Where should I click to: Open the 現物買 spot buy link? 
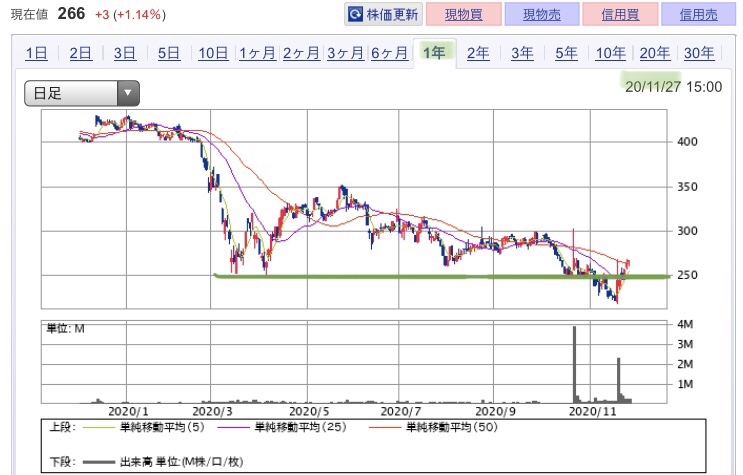pos(463,15)
